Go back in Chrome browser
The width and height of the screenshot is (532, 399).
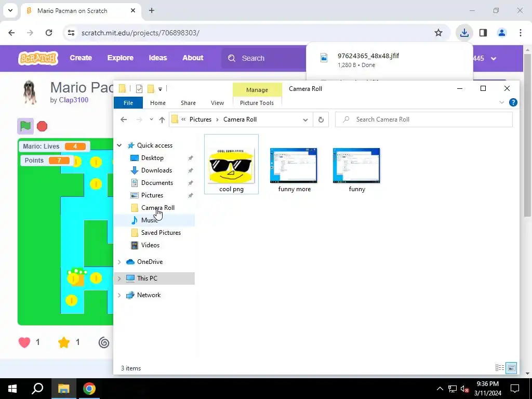11,33
